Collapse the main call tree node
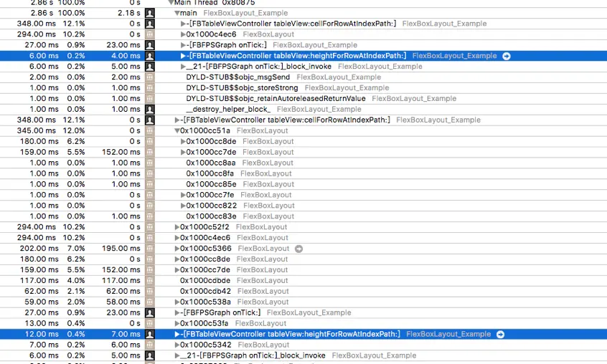Viewport: 607px width, 364px height. 177,13
